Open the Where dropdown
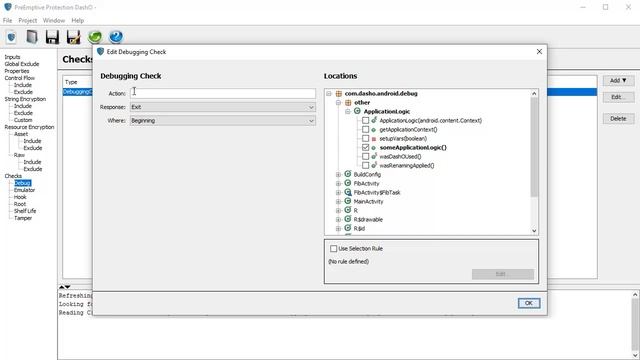The height and width of the screenshot is (360, 640). 223,120
